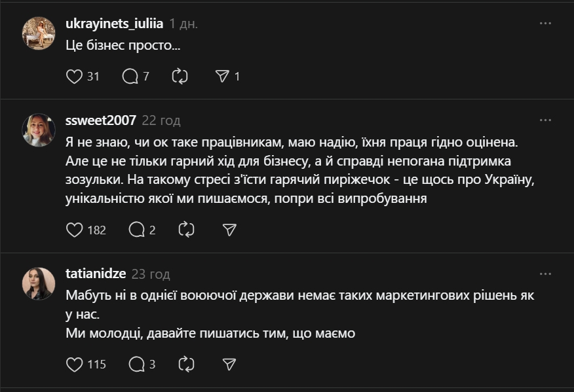The height and width of the screenshot is (392, 574).
Task: Visit ssweet2007's profile via username link
Action: point(101,120)
